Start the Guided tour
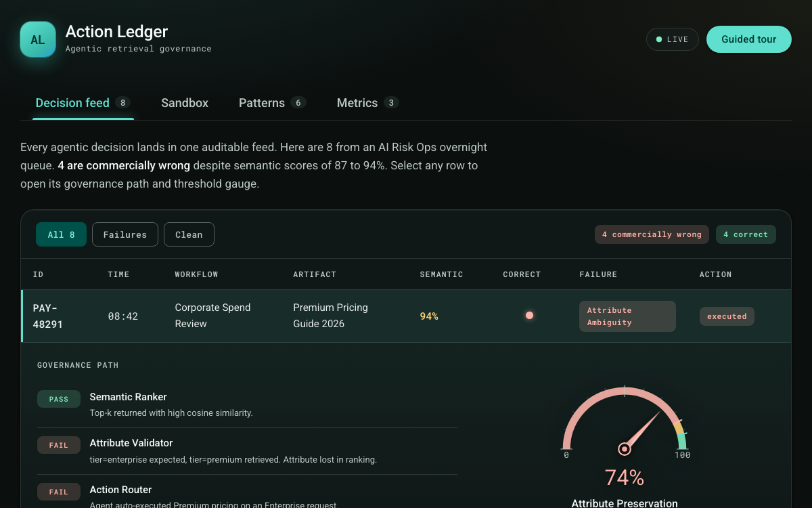Viewport: 812px width, 508px height. pos(748,39)
